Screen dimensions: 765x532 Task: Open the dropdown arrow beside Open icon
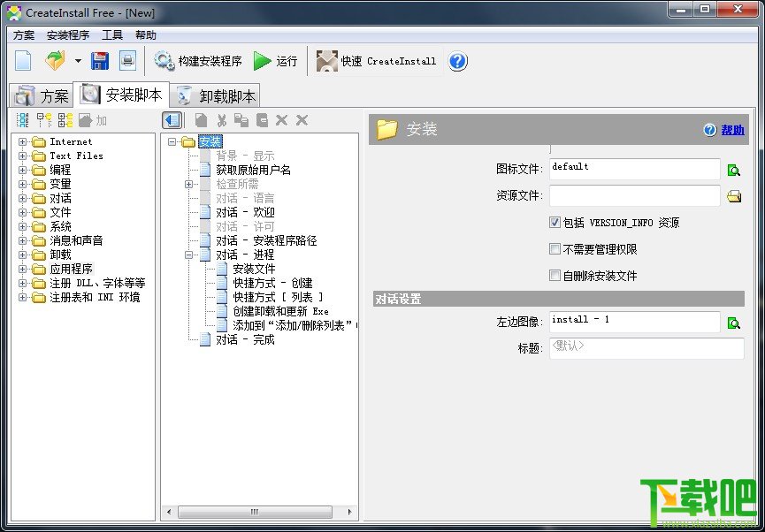pyautogui.click(x=78, y=61)
